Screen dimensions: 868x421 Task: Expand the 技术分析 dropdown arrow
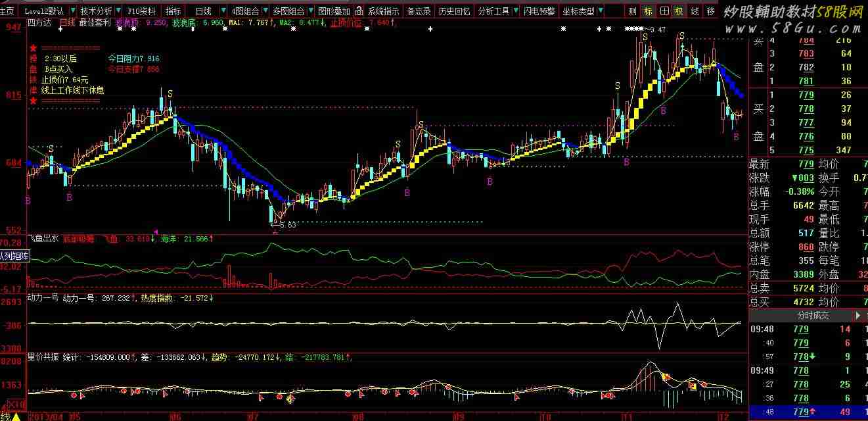117,11
